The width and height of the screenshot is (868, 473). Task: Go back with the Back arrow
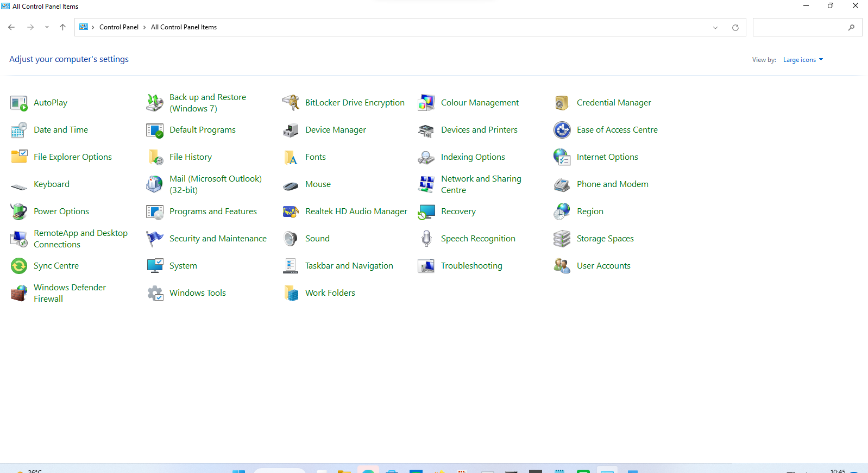click(x=11, y=27)
